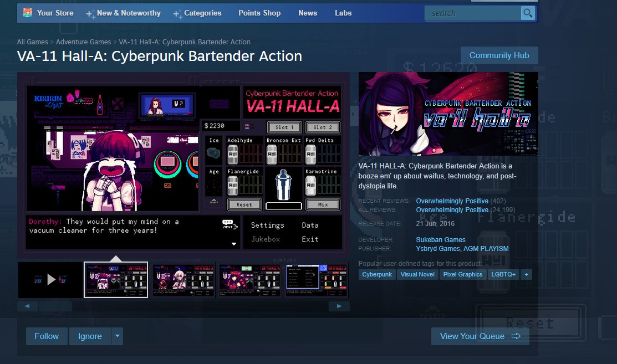Click the game title heading text
Screen dimensions: 617x364
(x=159, y=56)
